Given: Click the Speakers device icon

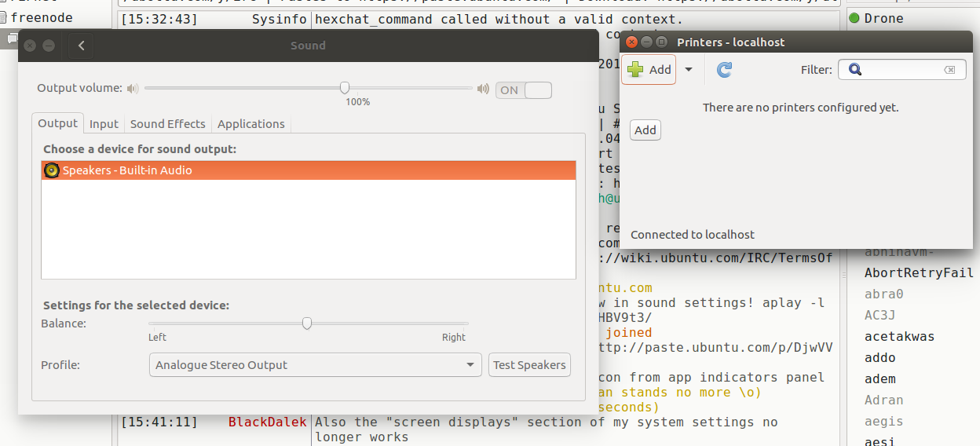Looking at the screenshot, I should click(52, 170).
